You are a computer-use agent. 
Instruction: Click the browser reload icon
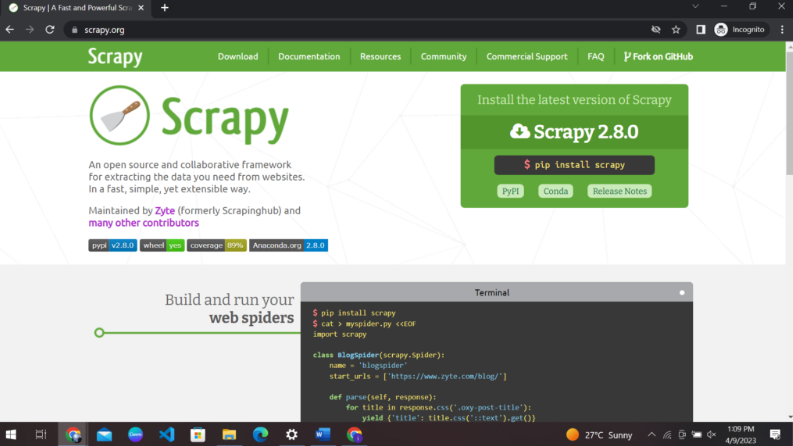(x=47, y=29)
